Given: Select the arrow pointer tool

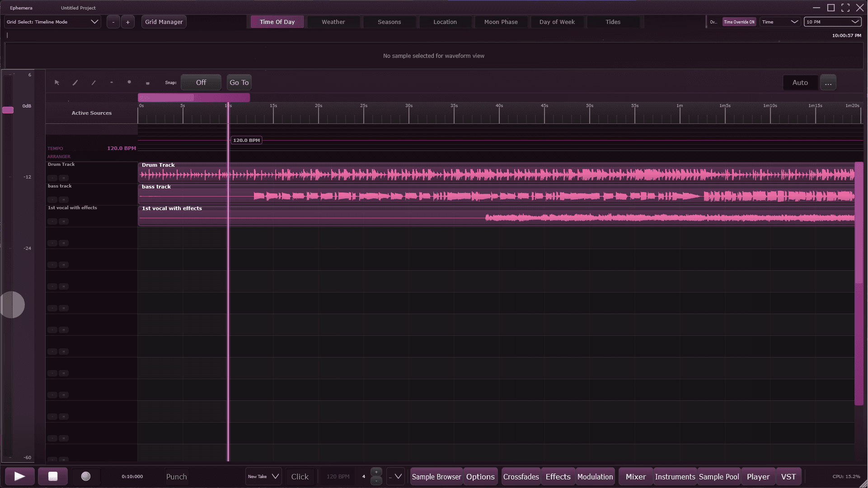Looking at the screenshot, I should 57,83.
